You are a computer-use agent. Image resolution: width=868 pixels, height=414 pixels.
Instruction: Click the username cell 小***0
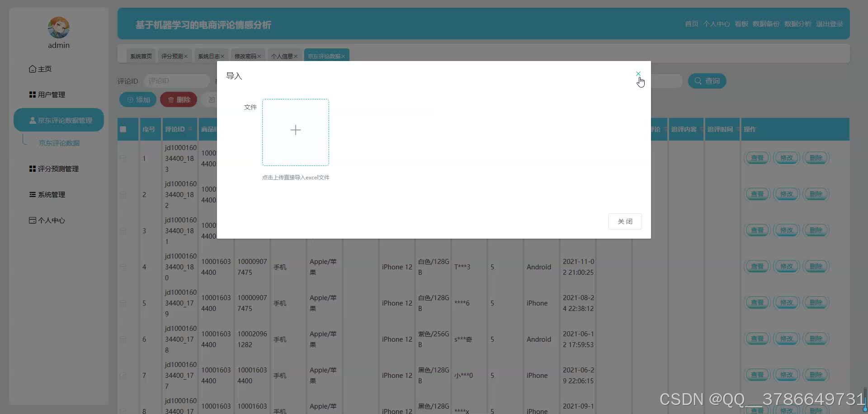point(463,376)
